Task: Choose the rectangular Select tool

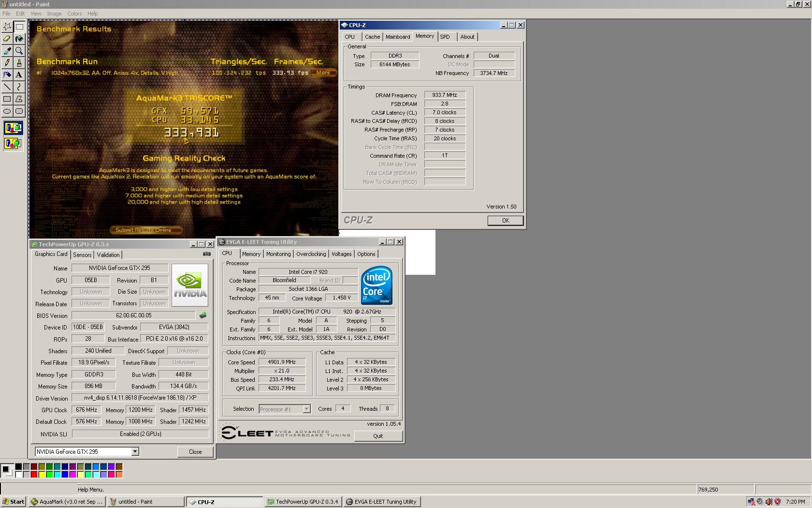Action: pyautogui.click(x=19, y=27)
